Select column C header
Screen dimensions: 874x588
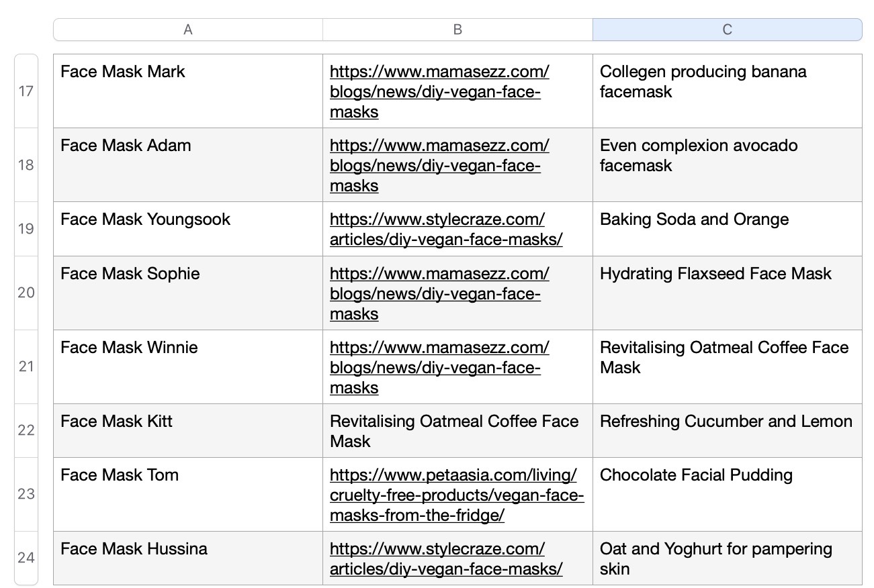728,30
